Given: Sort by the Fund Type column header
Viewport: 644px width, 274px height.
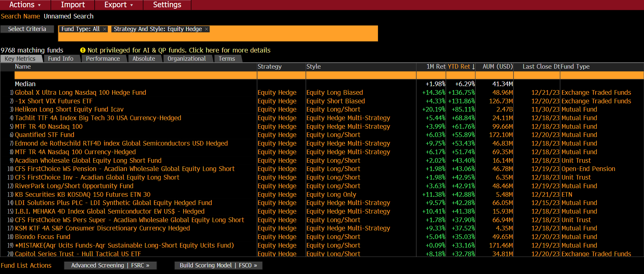Looking at the screenshot, I should point(575,67).
